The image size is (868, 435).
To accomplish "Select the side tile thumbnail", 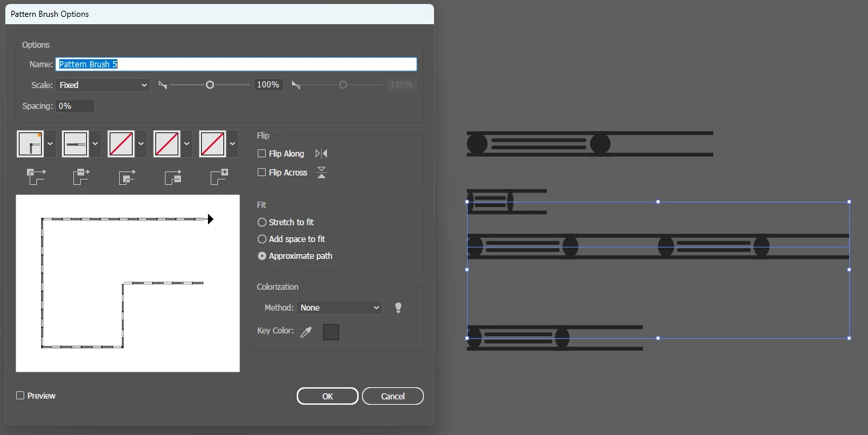I will pyautogui.click(x=76, y=144).
